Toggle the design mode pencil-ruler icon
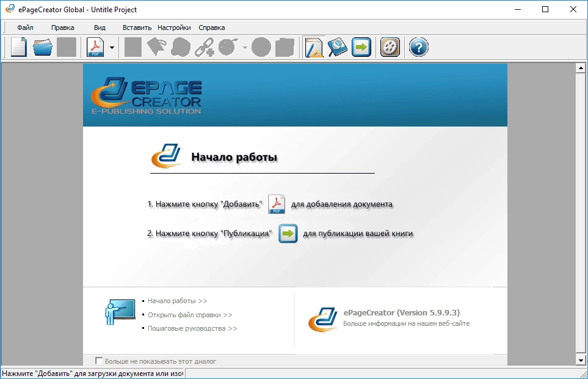The height and width of the screenshot is (379, 588). point(313,47)
